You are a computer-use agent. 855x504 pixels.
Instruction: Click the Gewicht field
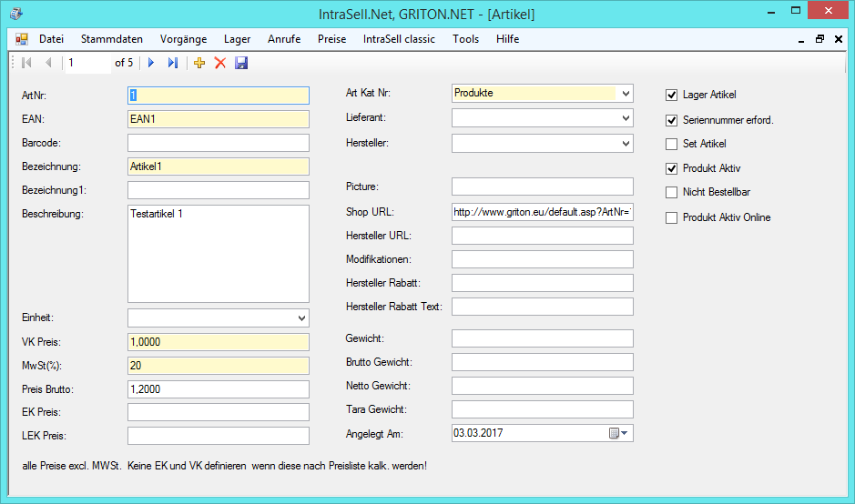(x=543, y=338)
